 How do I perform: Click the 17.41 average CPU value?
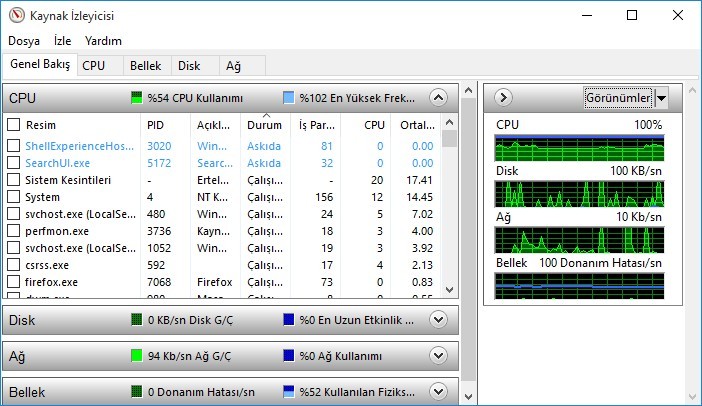pyautogui.click(x=419, y=180)
